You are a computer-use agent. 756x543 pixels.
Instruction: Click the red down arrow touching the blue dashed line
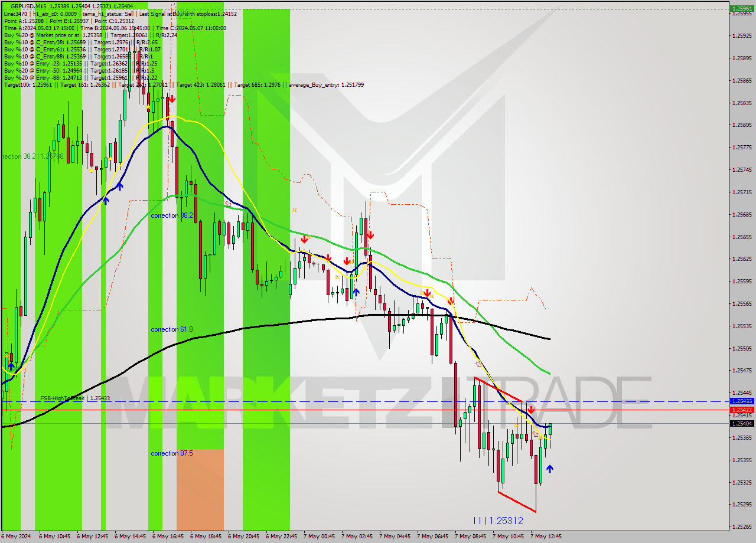pos(531,409)
